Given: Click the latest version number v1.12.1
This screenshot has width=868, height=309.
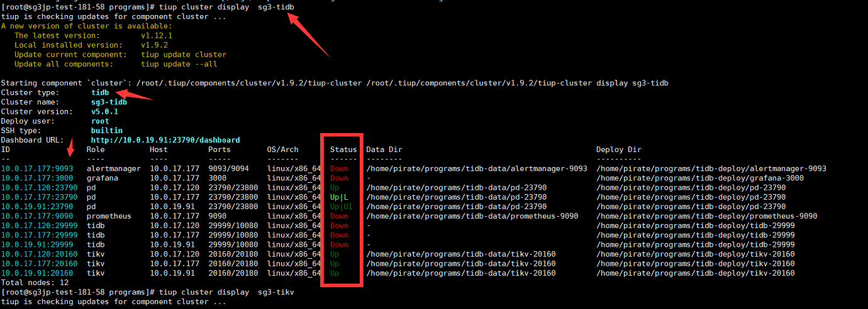Looking at the screenshot, I should coord(157,36).
